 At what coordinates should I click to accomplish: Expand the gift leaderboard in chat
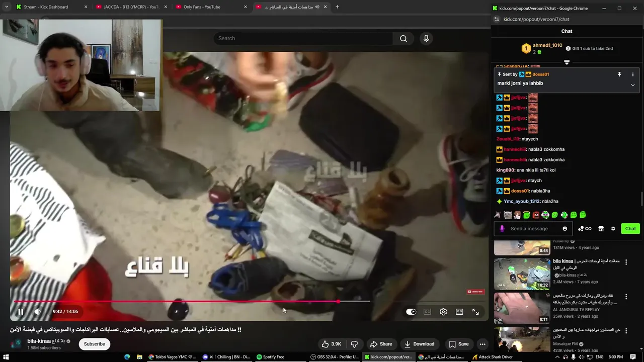click(x=567, y=62)
